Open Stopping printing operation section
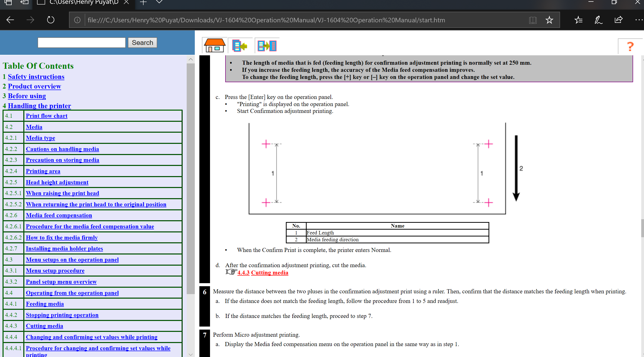The image size is (644, 357). click(62, 315)
